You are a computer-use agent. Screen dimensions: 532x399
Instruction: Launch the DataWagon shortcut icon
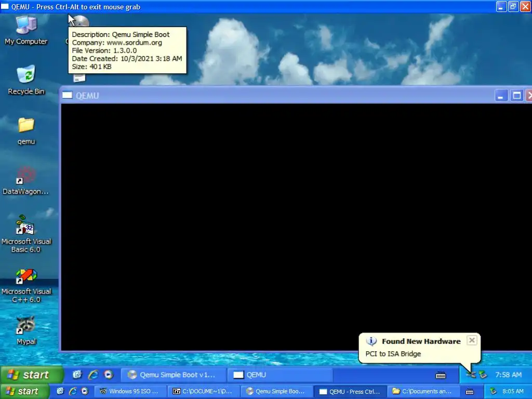(26, 180)
